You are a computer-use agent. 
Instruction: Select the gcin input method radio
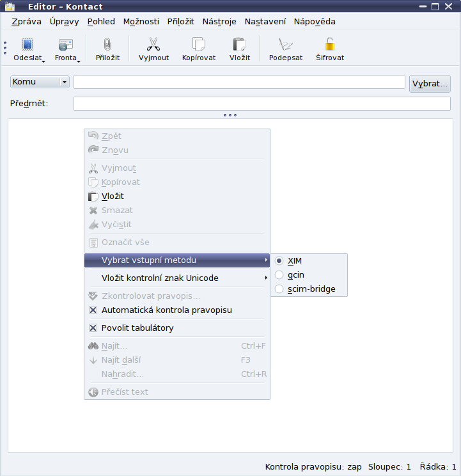coord(279,274)
